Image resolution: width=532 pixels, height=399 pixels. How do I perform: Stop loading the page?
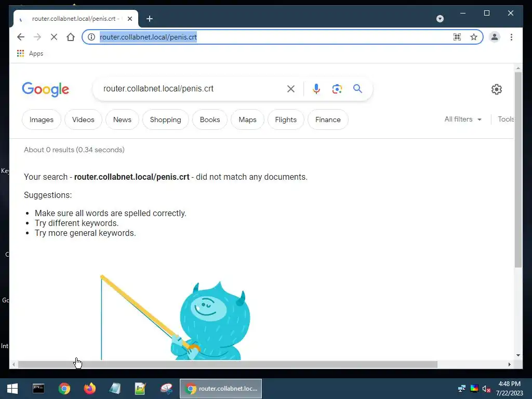[54, 37]
